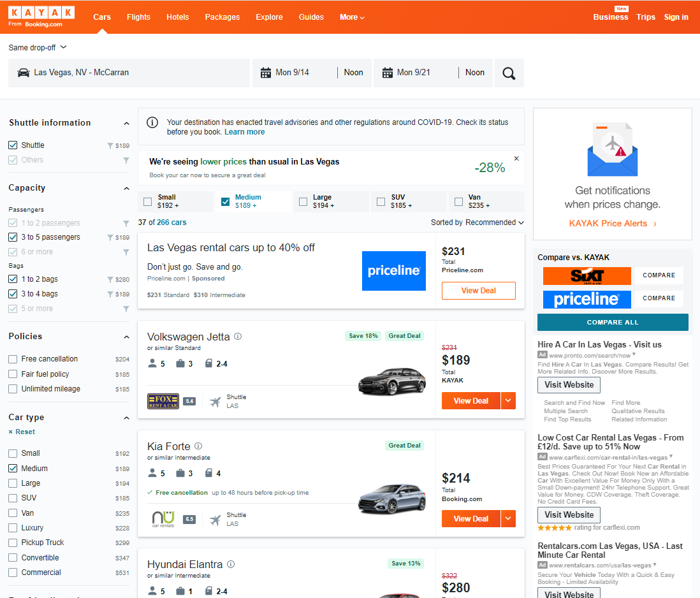
Task: Open the Sorted by Recommended dropdown
Action: pyautogui.click(x=478, y=222)
